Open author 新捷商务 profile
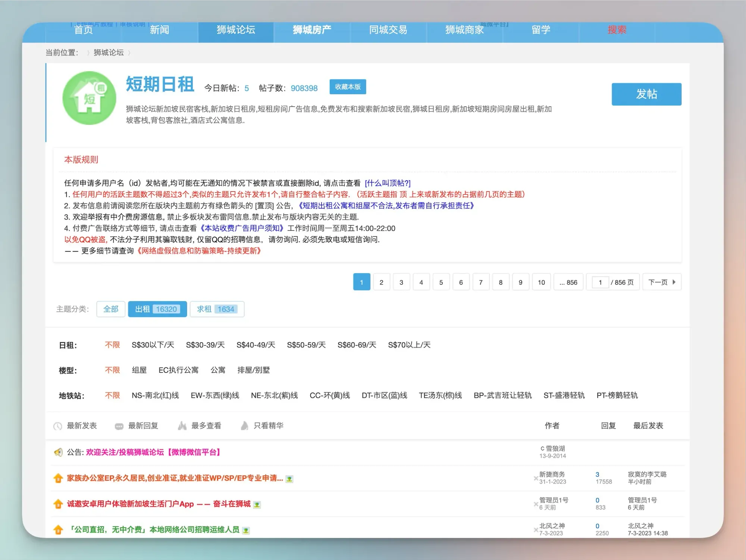The image size is (746, 560). click(552, 475)
